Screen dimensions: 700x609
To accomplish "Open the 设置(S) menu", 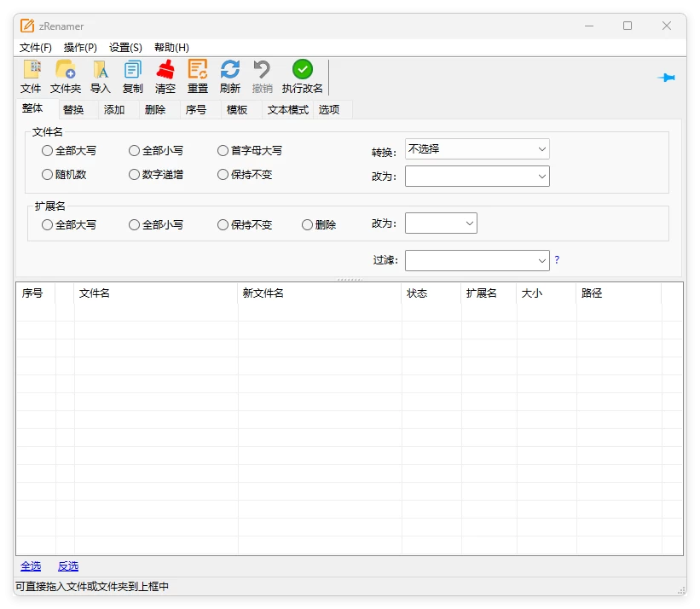I will click(124, 47).
